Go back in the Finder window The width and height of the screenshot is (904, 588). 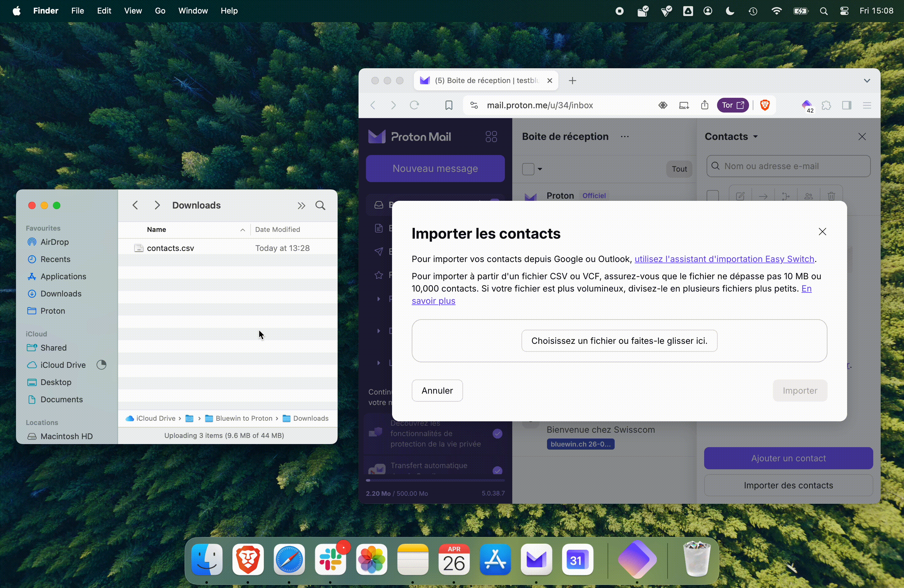coord(135,205)
